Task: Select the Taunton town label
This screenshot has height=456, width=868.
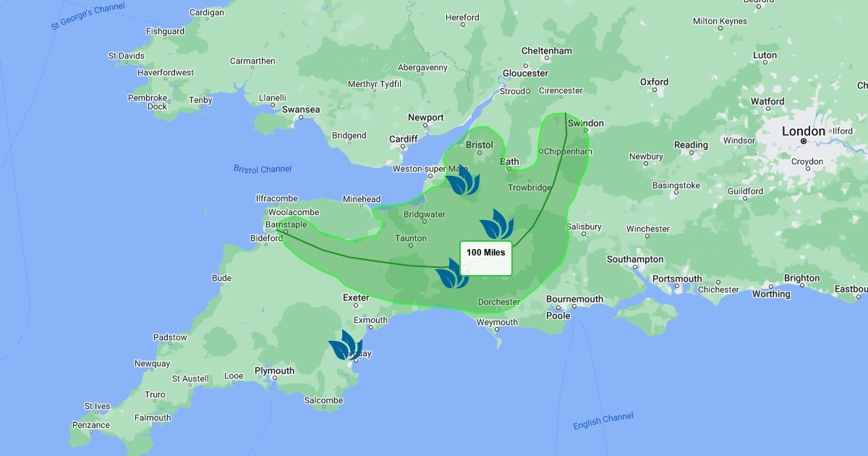Action: coord(410,237)
